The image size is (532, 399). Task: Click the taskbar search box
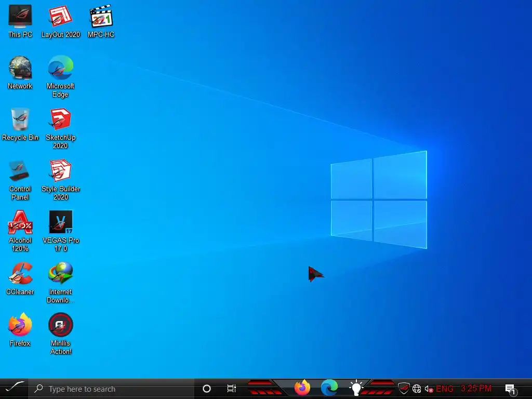pyautogui.click(x=111, y=389)
